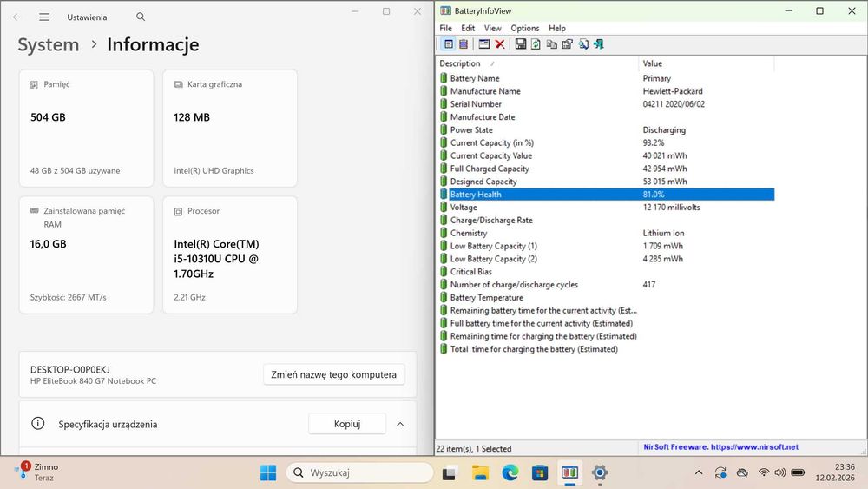Open Options menu in BatteryInfoView
Viewport: 868px width, 489px height.
click(x=525, y=29)
